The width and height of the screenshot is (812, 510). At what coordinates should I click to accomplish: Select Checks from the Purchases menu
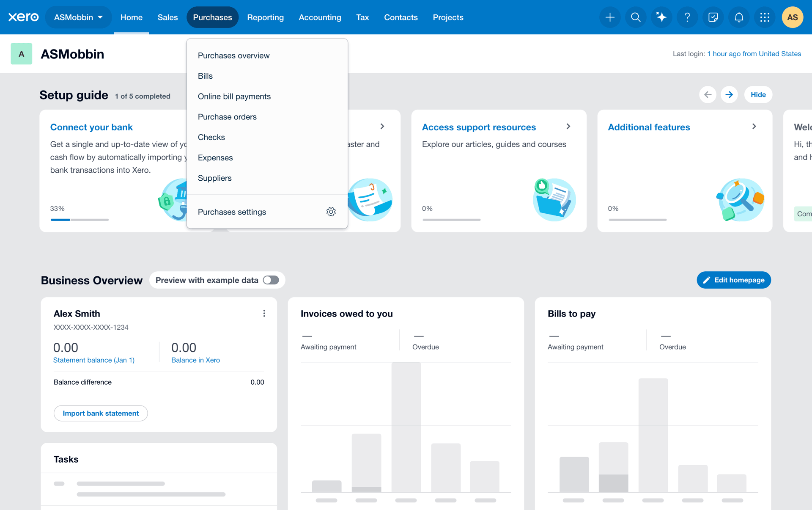coord(267,137)
